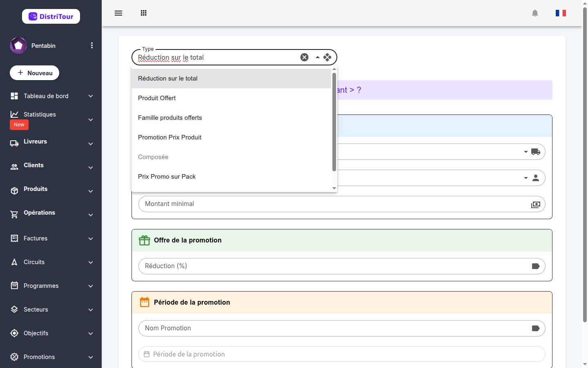Expand the Clients chevron
This screenshot has height=368, width=588.
pyautogui.click(x=91, y=168)
